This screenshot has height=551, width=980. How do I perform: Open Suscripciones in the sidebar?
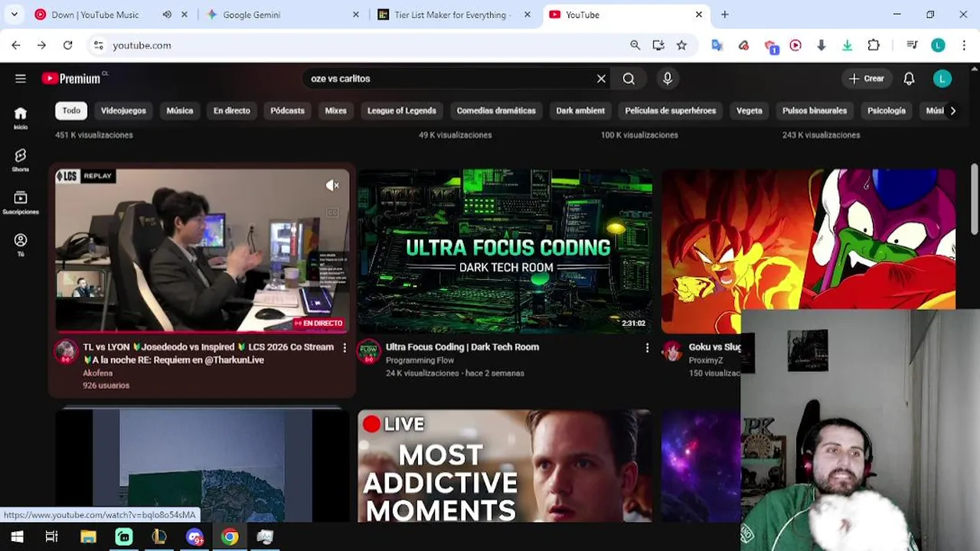point(21,202)
